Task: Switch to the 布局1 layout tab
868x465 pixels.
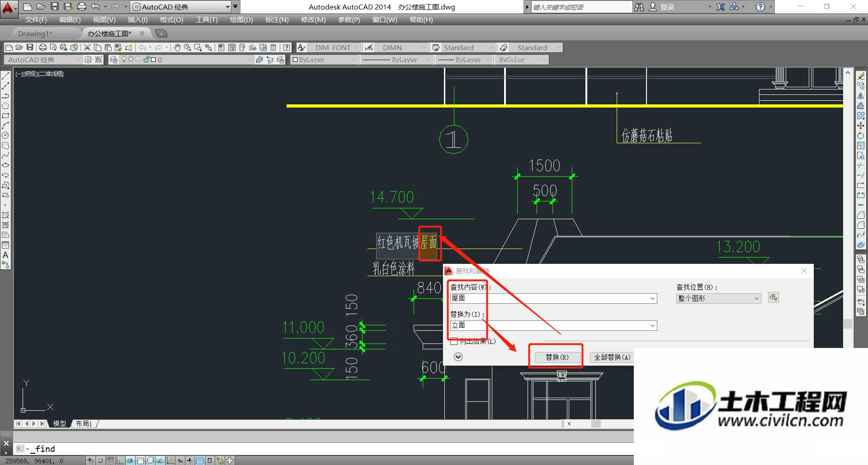Action: pyautogui.click(x=84, y=423)
